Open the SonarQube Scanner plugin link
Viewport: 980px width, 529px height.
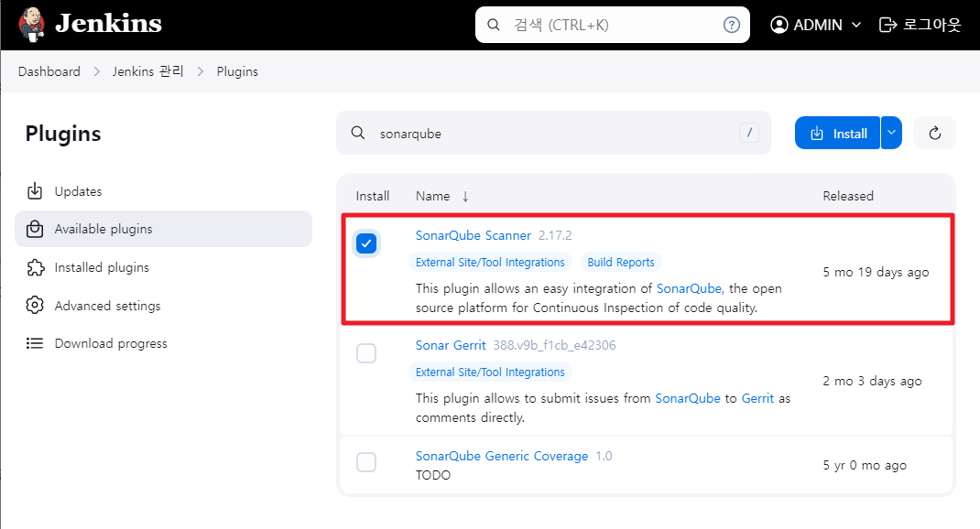[x=474, y=235]
